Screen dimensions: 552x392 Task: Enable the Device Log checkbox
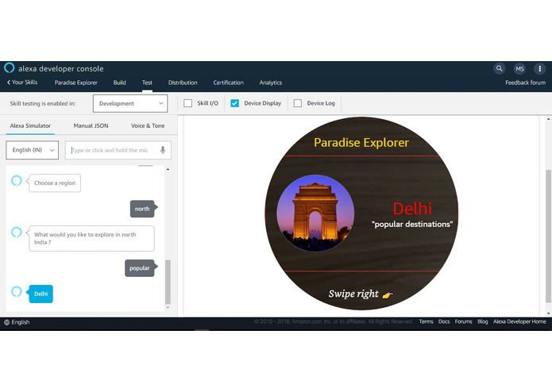298,103
